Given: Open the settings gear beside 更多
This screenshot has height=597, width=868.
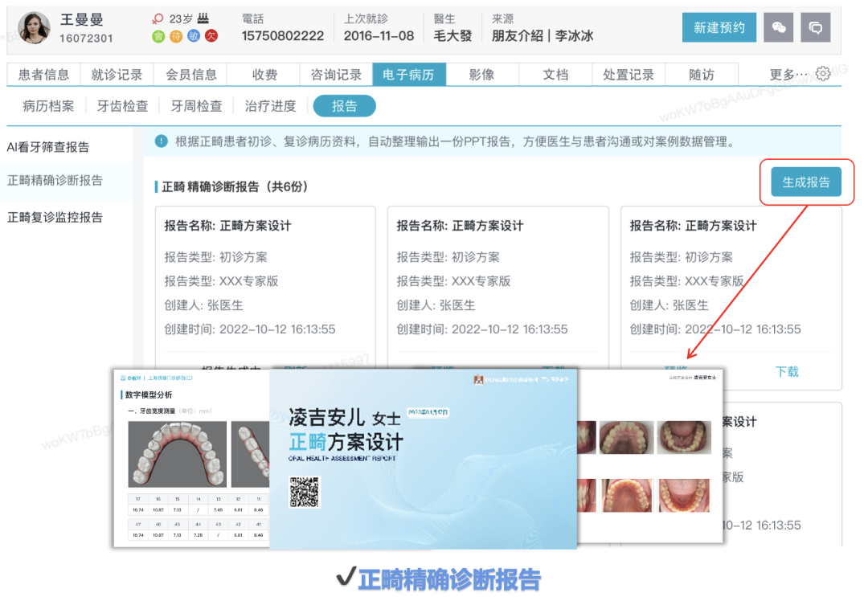Looking at the screenshot, I should 823,74.
